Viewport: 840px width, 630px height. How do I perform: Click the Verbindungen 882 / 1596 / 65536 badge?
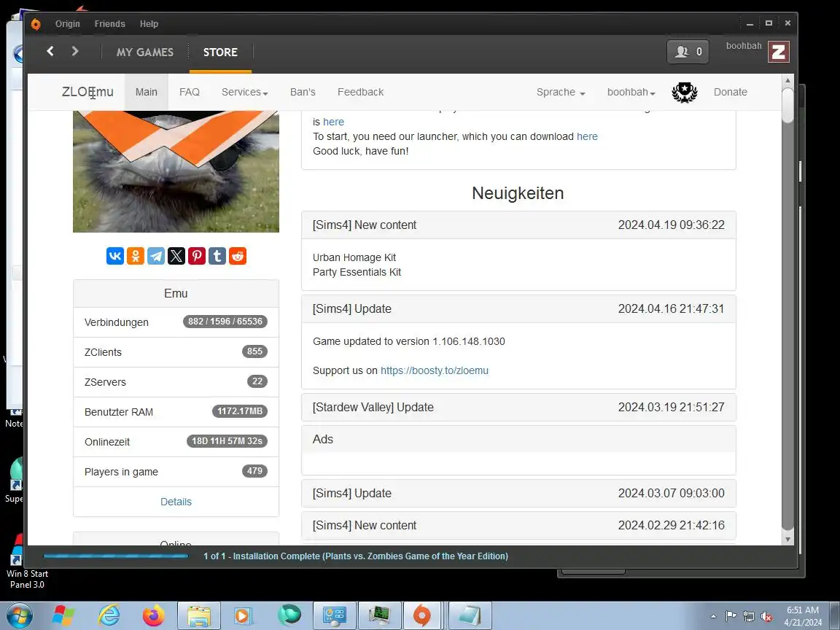(x=225, y=322)
